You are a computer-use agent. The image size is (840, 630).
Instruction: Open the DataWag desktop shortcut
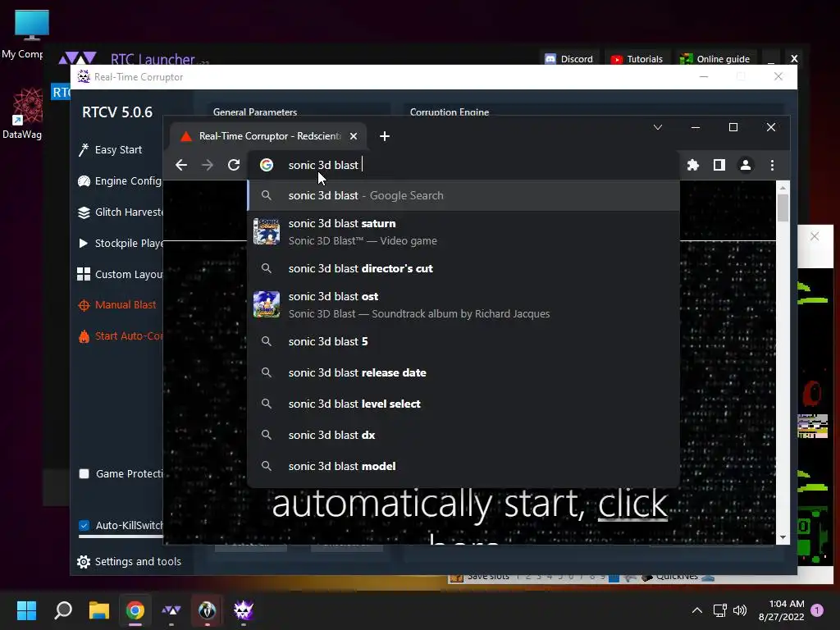point(23,113)
